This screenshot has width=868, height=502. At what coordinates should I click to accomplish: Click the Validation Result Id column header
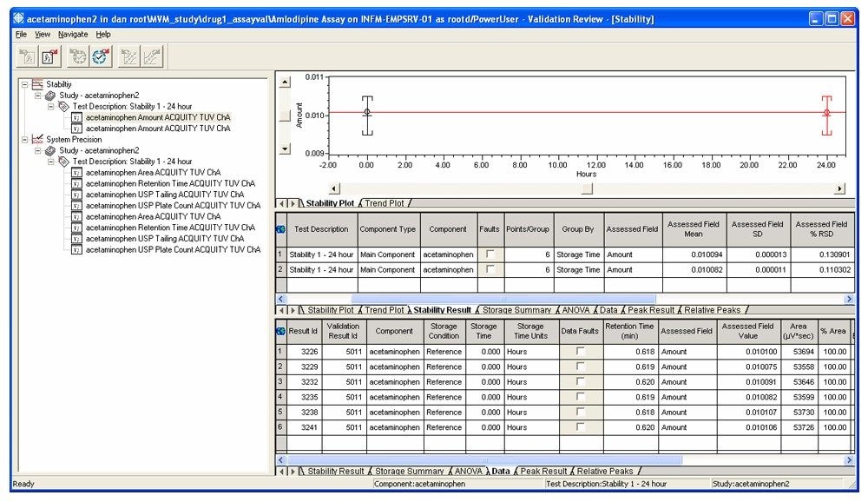click(x=343, y=331)
